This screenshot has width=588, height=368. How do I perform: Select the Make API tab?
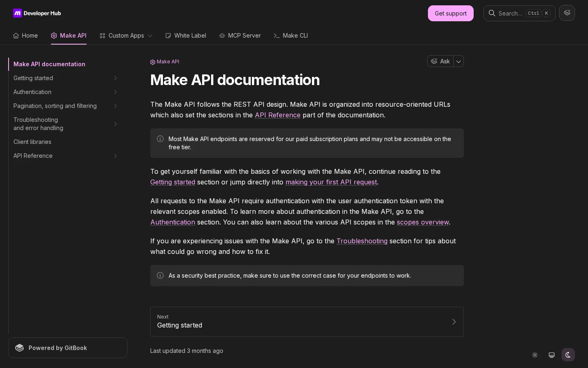click(x=69, y=36)
